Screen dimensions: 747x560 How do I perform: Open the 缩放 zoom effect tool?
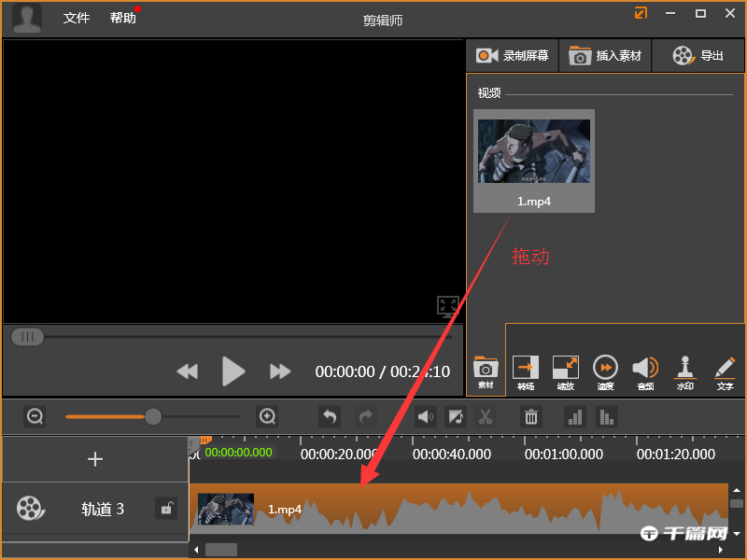pyautogui.click(x=566, y=371)
